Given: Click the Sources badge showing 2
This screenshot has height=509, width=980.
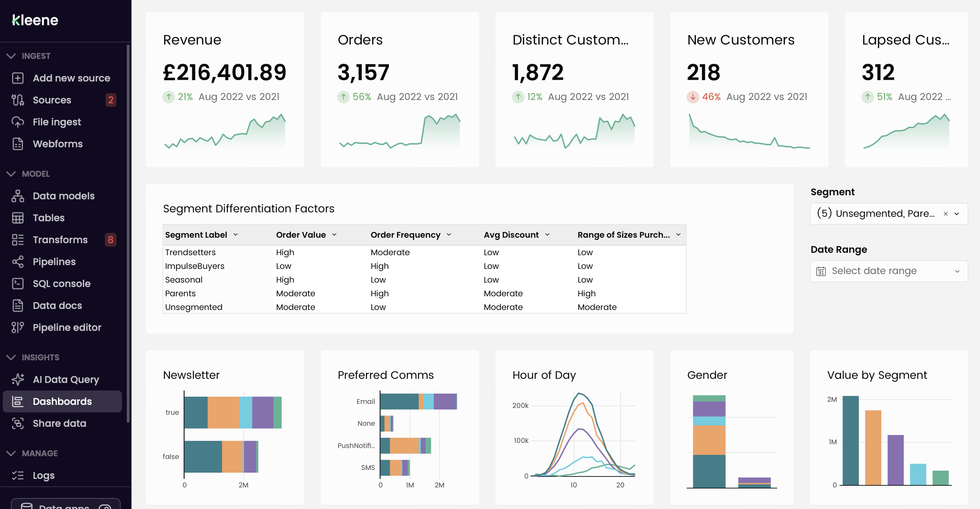Looking at the screenshot, I should click(110, 100).
